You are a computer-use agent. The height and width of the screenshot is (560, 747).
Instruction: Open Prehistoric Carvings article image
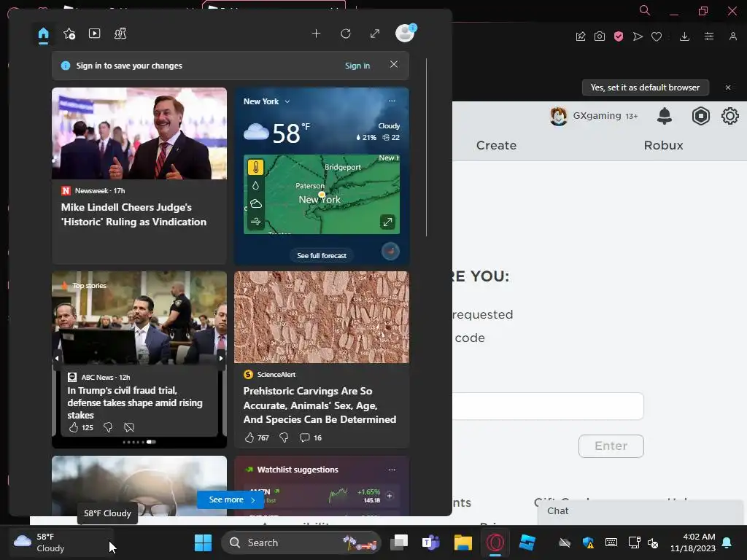(322, 317)
